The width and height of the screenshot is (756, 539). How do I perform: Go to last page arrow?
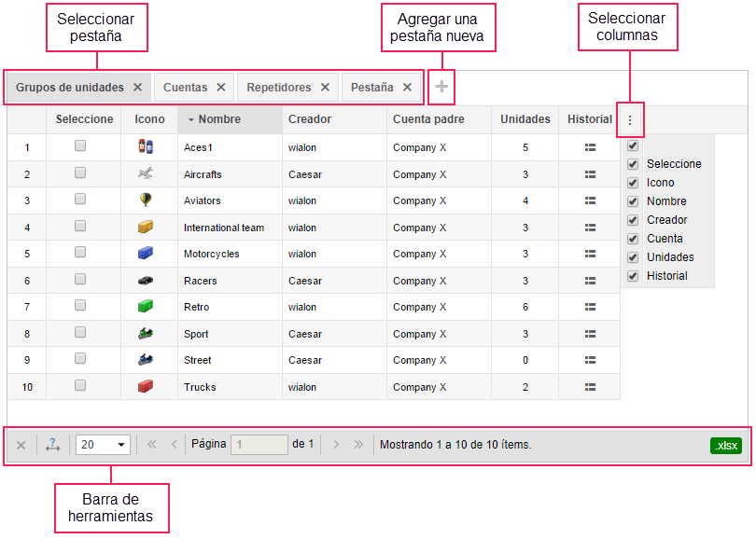click(358, 445)
